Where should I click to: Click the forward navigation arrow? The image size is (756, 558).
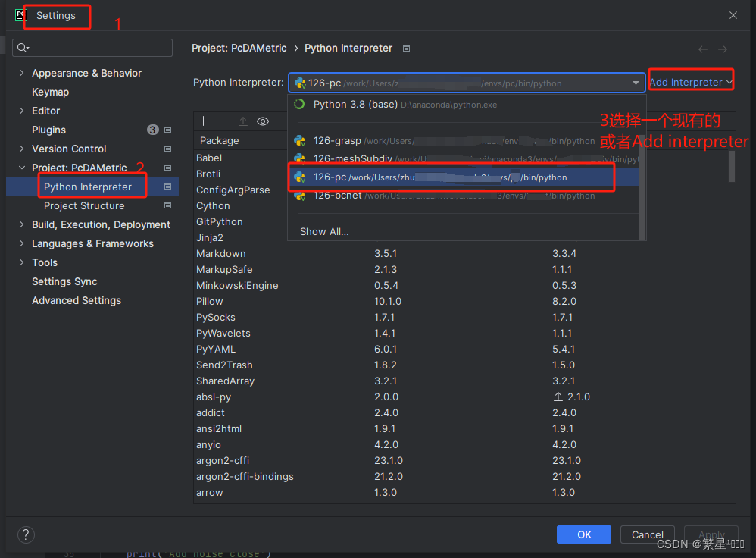coord(722,49)
